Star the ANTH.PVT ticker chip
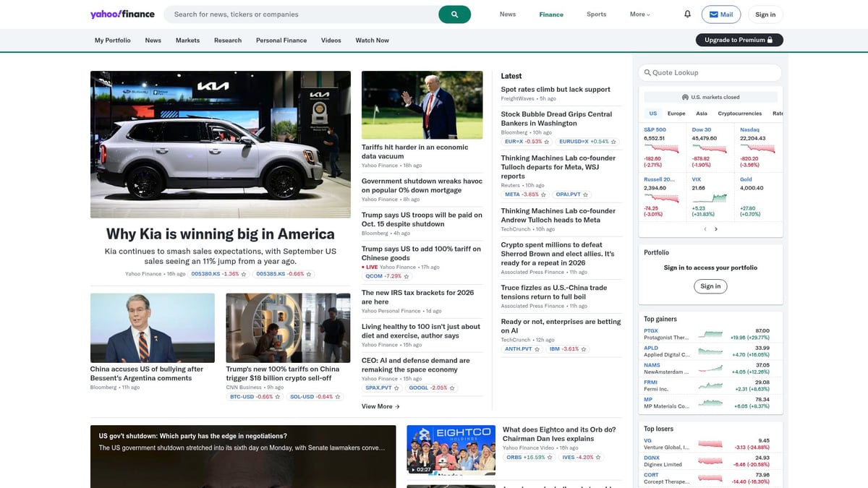This screenshot has width=868, height=488. 537,349
